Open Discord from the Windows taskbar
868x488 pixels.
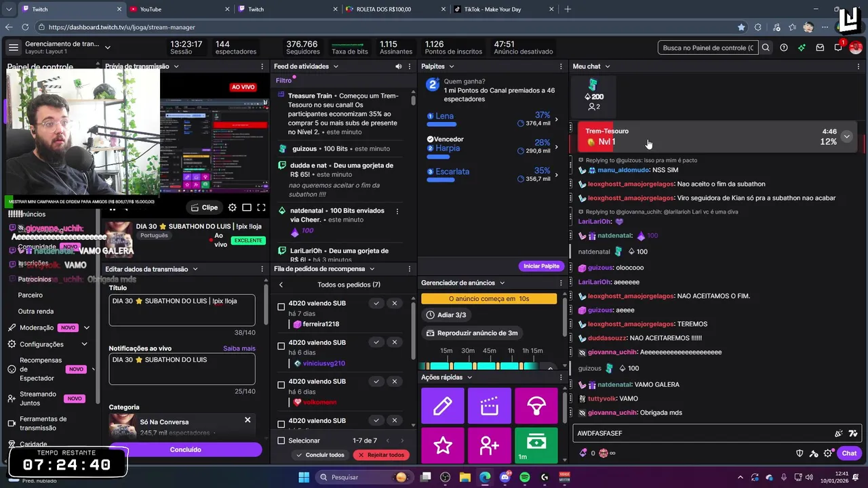pos(505,477)
